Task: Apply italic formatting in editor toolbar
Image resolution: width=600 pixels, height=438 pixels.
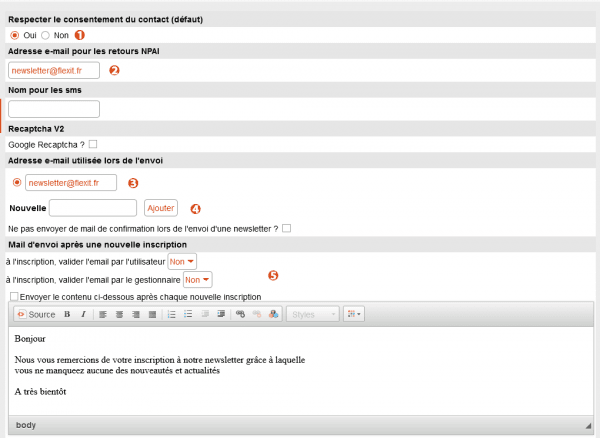Action: (x=83, y=314)
